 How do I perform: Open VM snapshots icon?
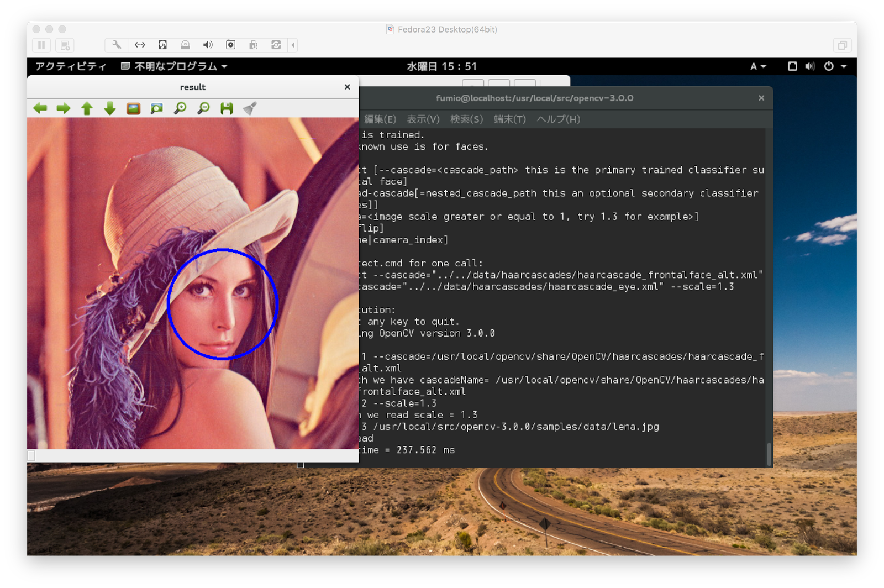click(x=65, y=45)
